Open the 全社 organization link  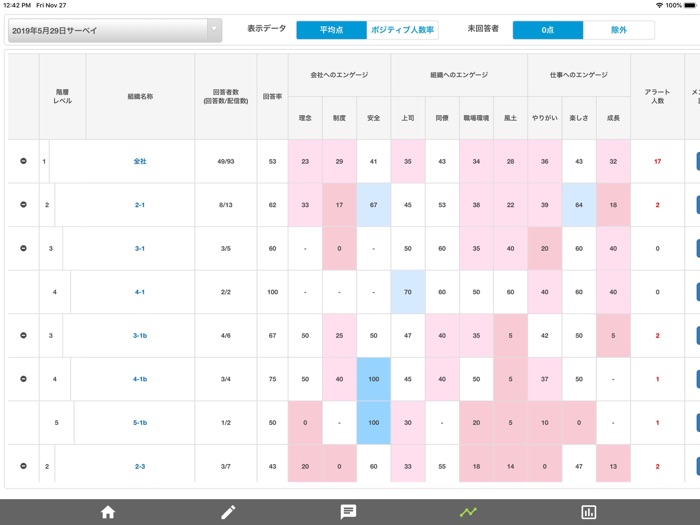coord(140,161)
